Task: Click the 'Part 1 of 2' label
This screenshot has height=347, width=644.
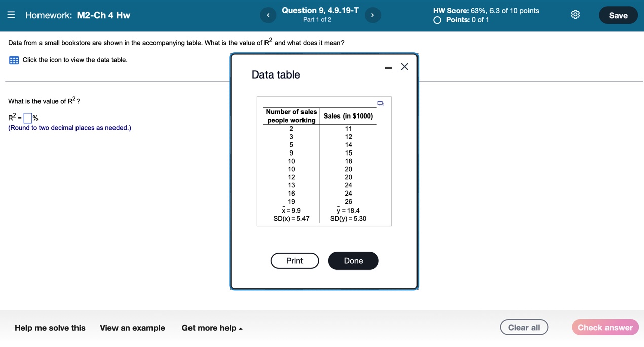Action: 317,20
